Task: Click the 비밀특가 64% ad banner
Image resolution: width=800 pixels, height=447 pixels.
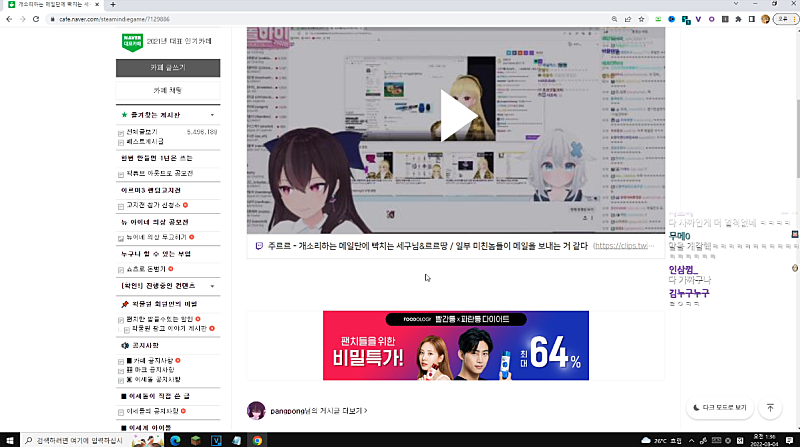Action: click(456, 345)
